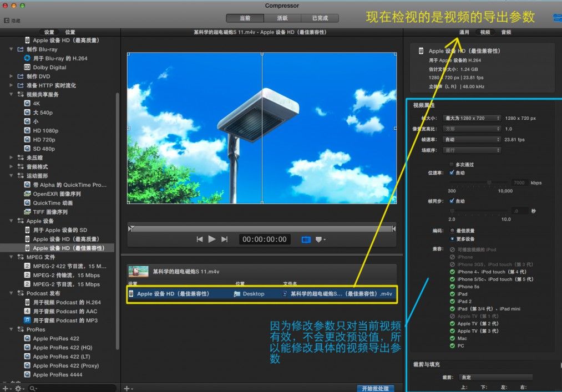The image size is (562, 392).
Task: Click TIFF 图像序列 preset icon
Action: (x=27, y=212)
